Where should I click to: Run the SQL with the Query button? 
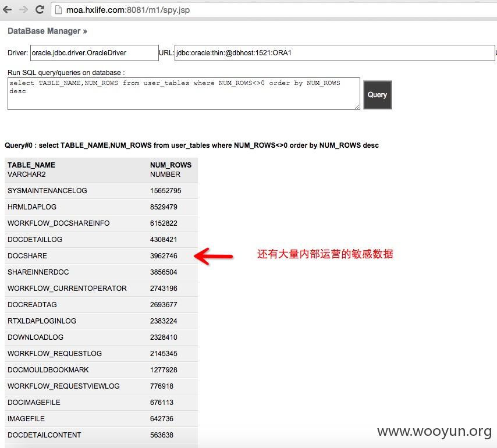[377, 95]
